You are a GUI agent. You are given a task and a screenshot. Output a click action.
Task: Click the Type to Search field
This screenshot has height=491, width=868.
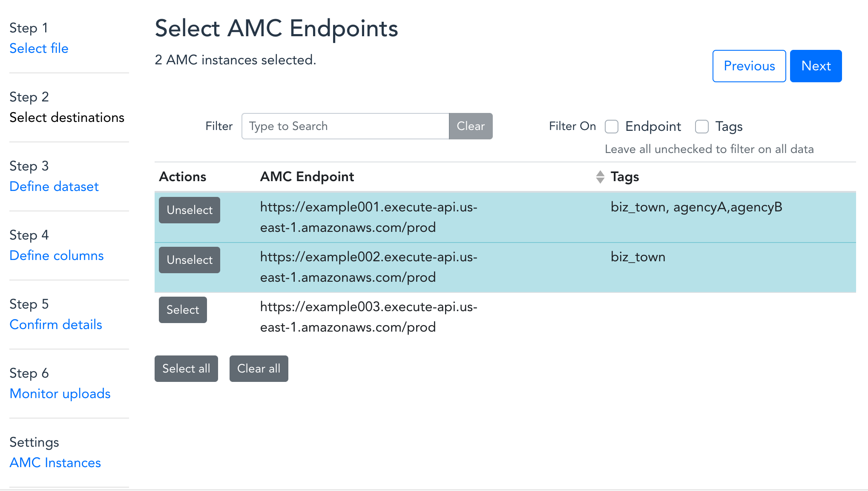pos(345,126)
